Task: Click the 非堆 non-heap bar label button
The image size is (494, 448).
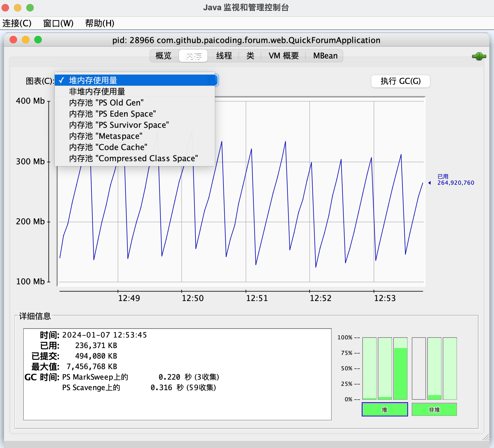Action: click(434, 410)
